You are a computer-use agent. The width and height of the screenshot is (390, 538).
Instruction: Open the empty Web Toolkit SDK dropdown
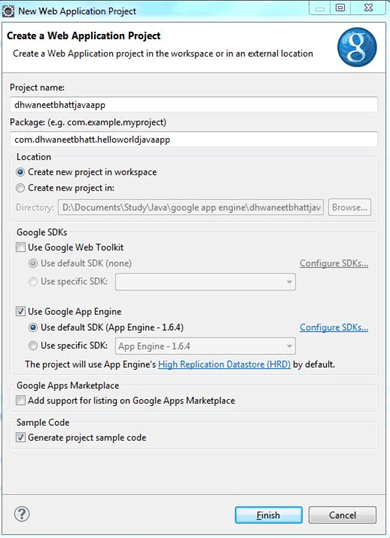[205, 282]
